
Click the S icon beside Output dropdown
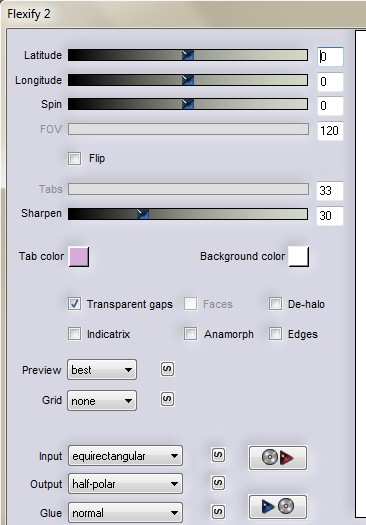(x=218, y=483)
